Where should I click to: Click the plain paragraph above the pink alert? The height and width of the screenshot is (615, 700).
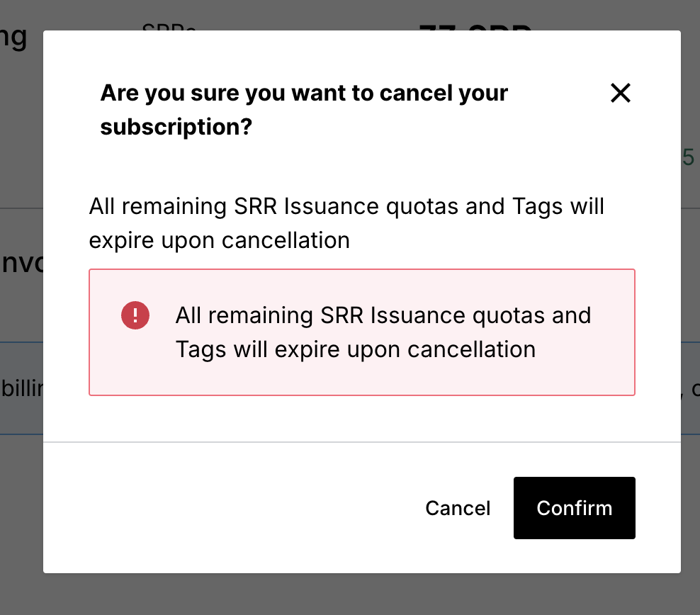346,223
